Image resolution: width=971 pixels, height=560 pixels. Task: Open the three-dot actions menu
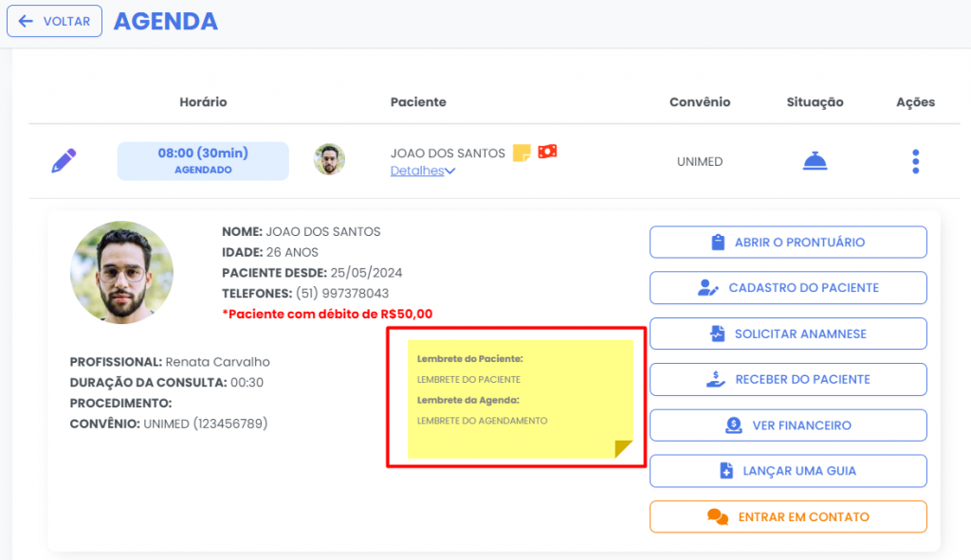[x=915, y=161]
